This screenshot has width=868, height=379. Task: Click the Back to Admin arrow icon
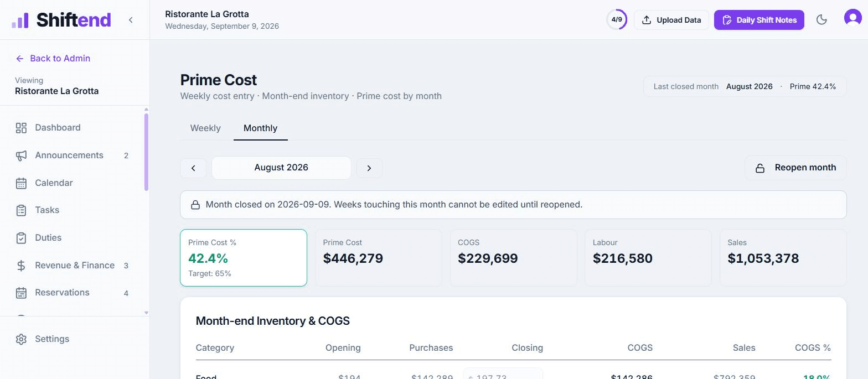pos(20,59)
